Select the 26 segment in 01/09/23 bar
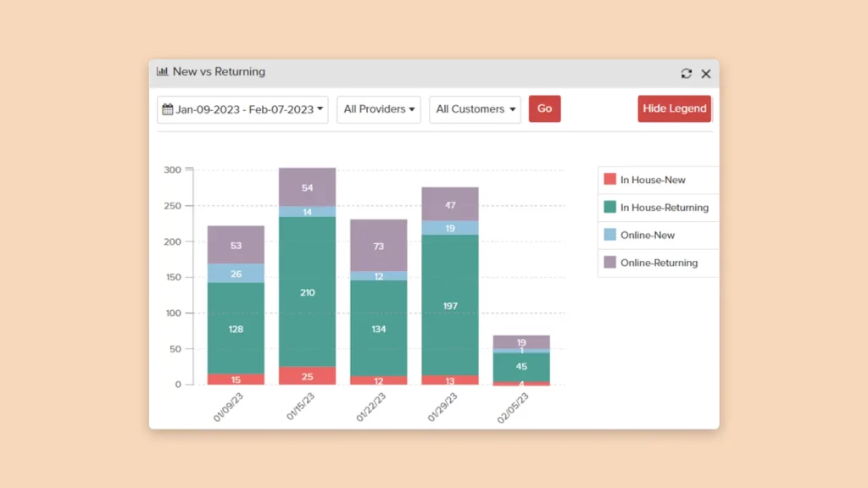This screenshot has height=488, width=868. click(x=236, y=274)
